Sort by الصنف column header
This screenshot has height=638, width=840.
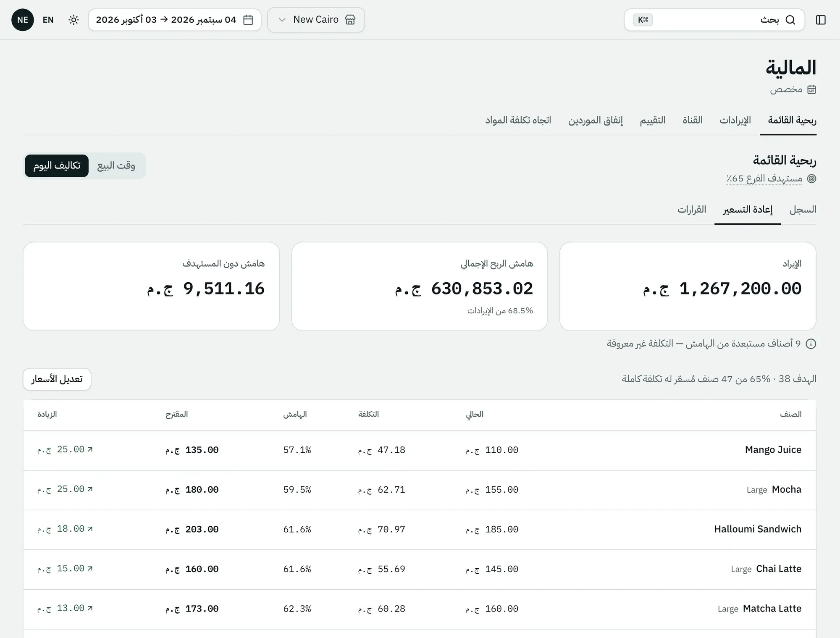pos(791,415)
